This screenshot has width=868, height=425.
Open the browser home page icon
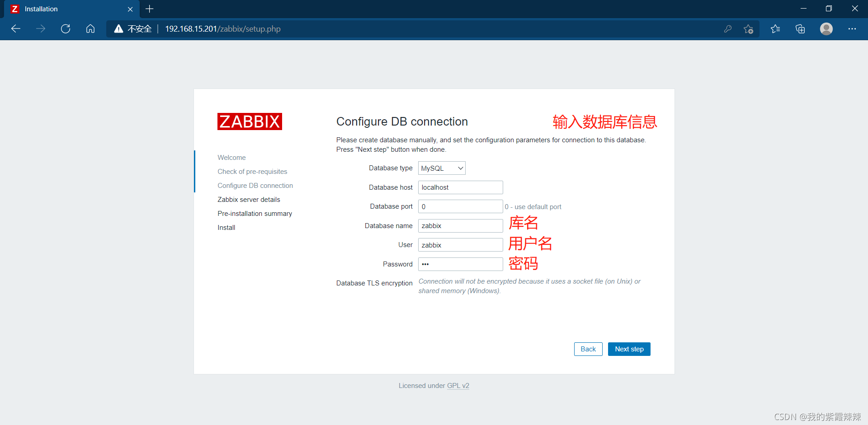pos(90,29)
